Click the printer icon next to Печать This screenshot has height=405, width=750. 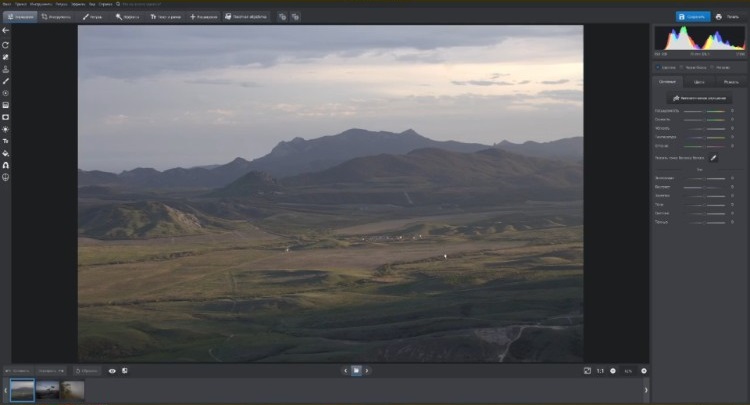coord(719,17)
